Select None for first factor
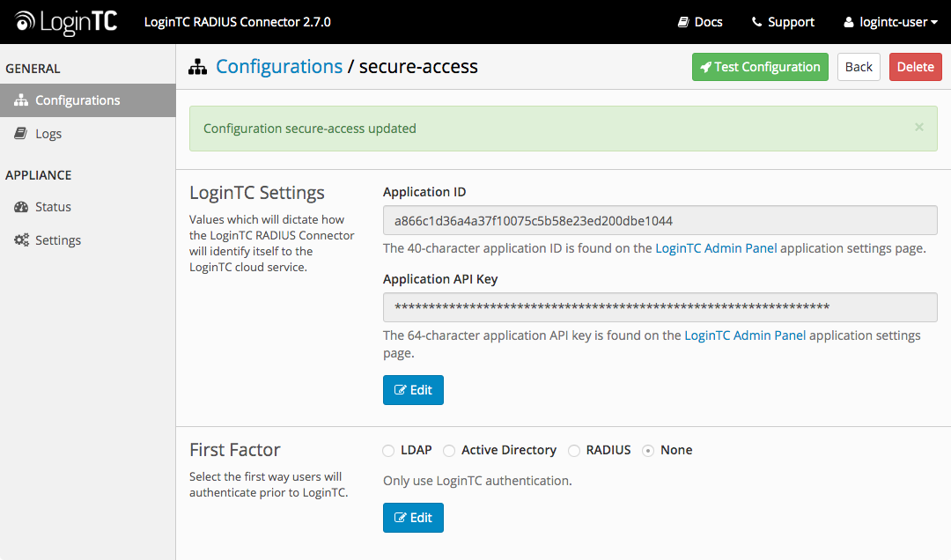This screenshot has height=560, width=951. click(648, 451)
